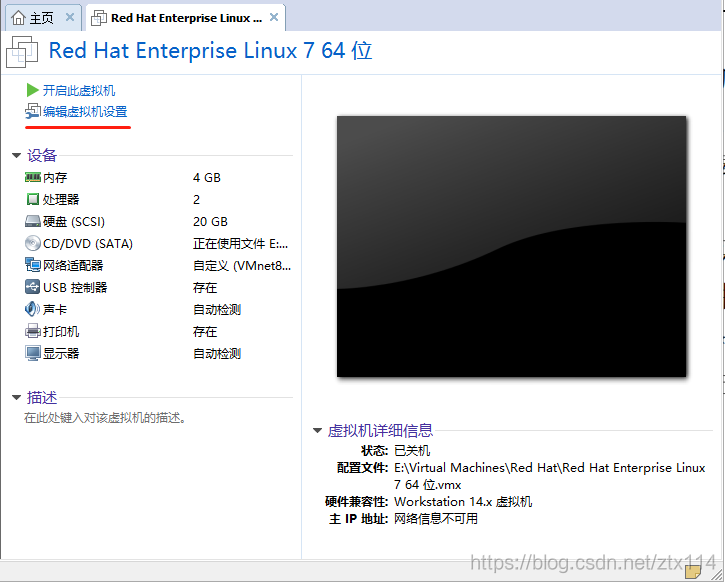Open the 打印机 device entry

61,331
